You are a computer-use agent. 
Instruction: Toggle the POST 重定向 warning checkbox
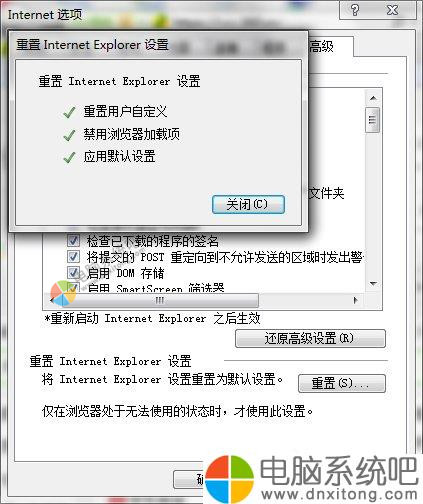(73, 256)
